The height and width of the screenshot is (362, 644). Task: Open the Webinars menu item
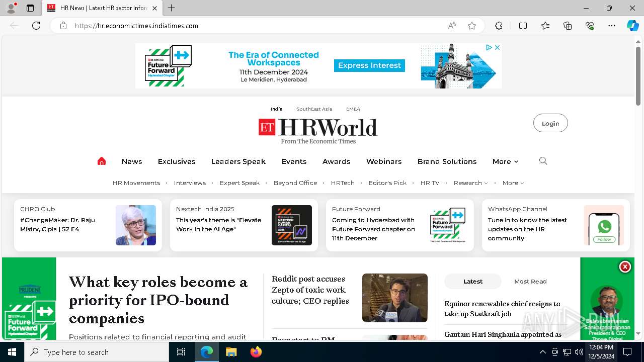point(384,161)
